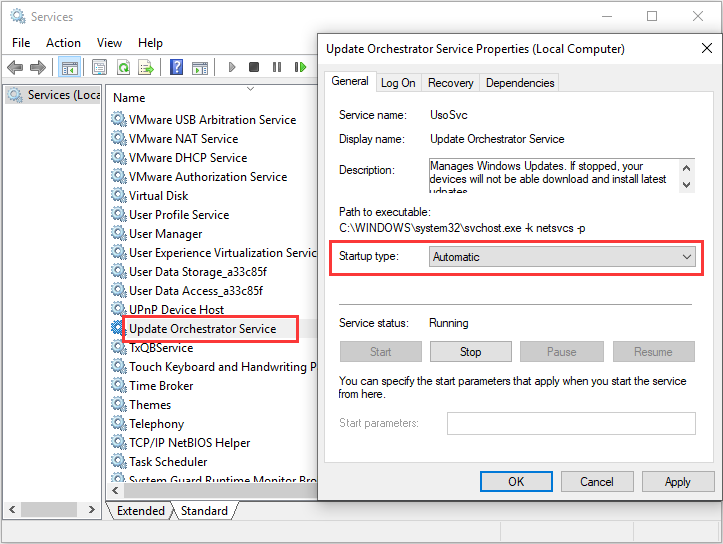Click gear icon beside Virtual Disk
The width and height of the screenshot is (723, 544).
119,195
